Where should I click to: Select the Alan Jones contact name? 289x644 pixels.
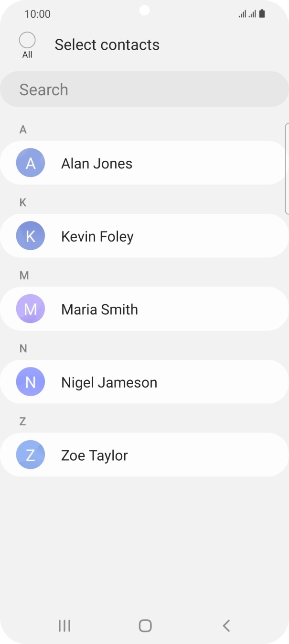point(97,164)
